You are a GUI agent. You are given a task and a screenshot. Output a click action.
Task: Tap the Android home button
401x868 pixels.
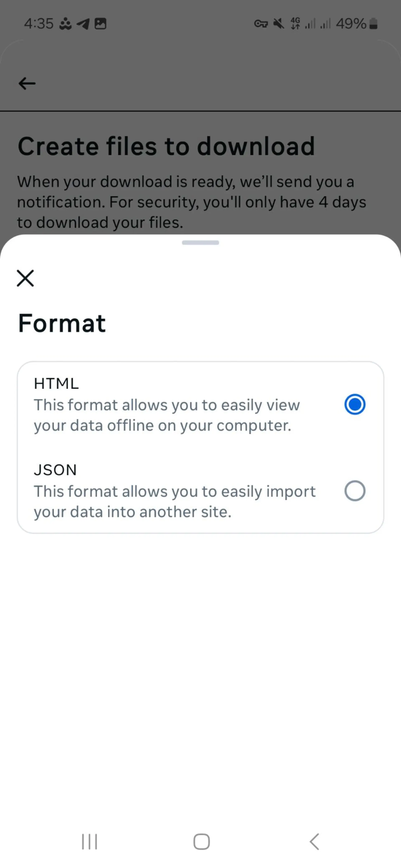[201, 841]
